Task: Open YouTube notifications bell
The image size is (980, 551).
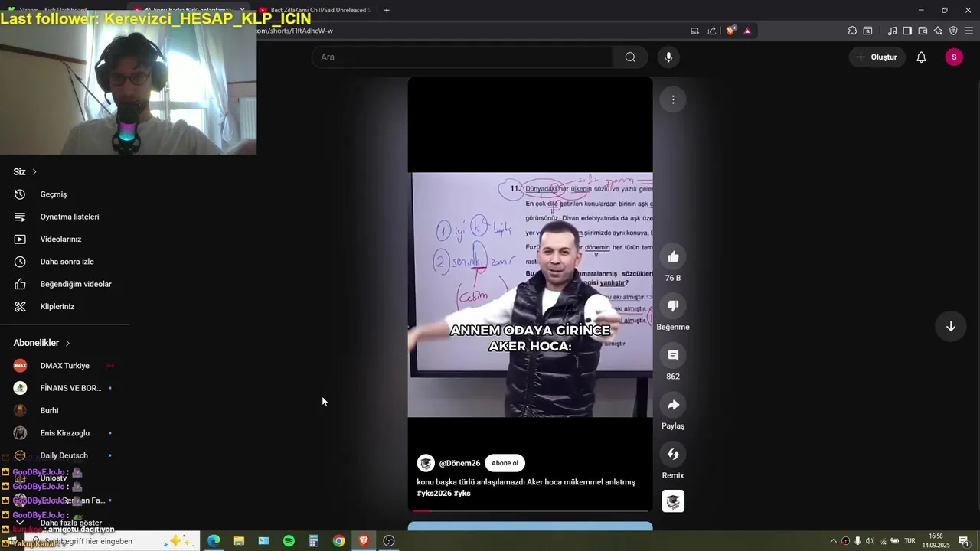Action: 921,57
